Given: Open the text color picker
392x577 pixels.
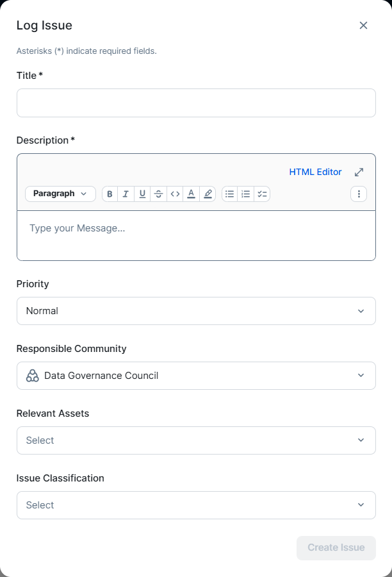Looking at the screenshot, I should pyautogui.click(x=191, y=194).
